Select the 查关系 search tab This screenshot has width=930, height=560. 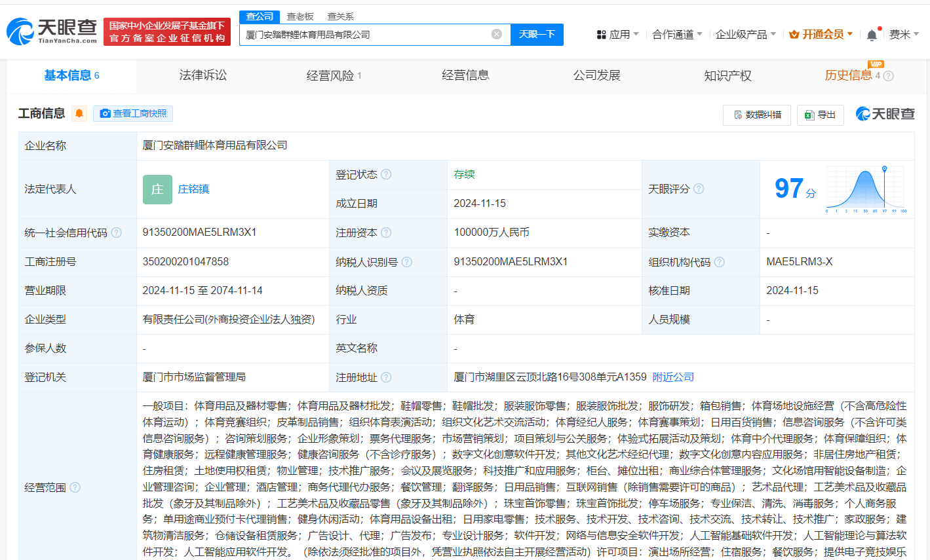tap(341, 16)
